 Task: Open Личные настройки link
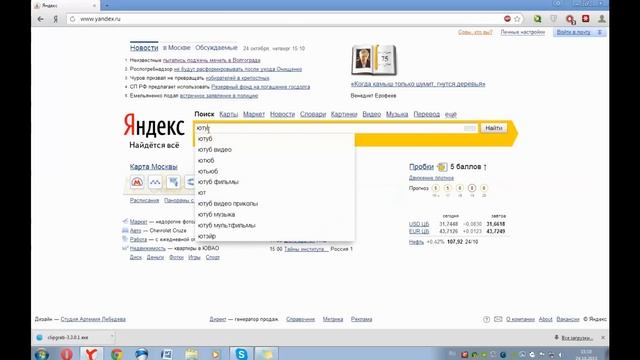(523, 32)
